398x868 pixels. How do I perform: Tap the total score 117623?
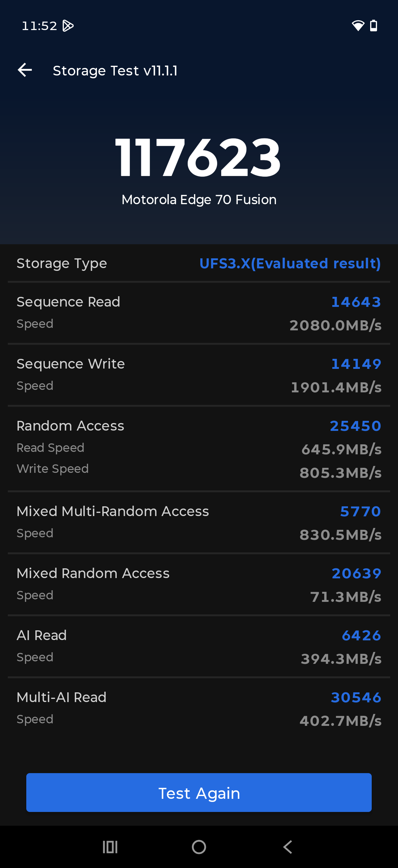(x=198, y=158)
